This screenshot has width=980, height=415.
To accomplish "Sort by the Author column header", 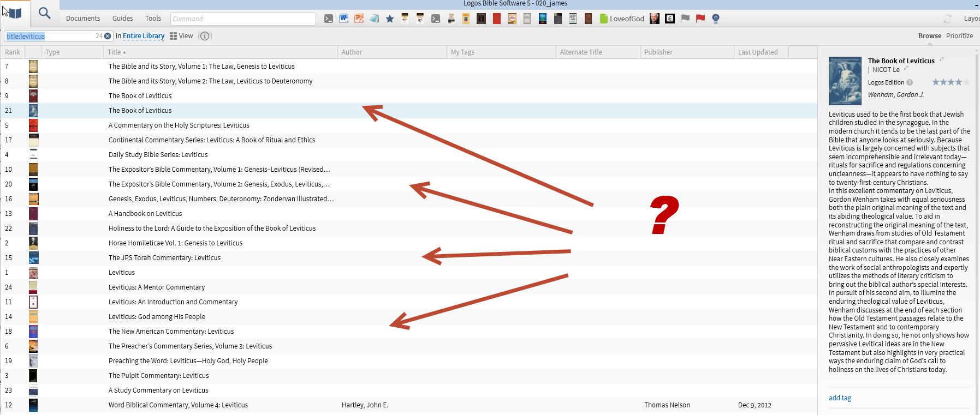I will pos(392,52).
